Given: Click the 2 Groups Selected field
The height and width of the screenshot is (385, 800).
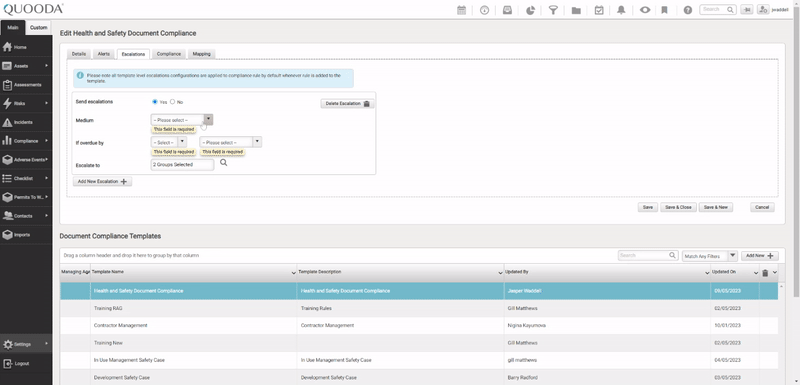Looking at the screenshot, I should (x=183, y=165).
